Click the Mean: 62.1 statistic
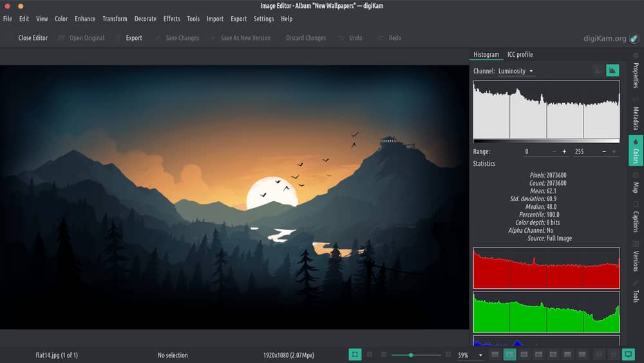The image size is (644, 363). (543, 191)
